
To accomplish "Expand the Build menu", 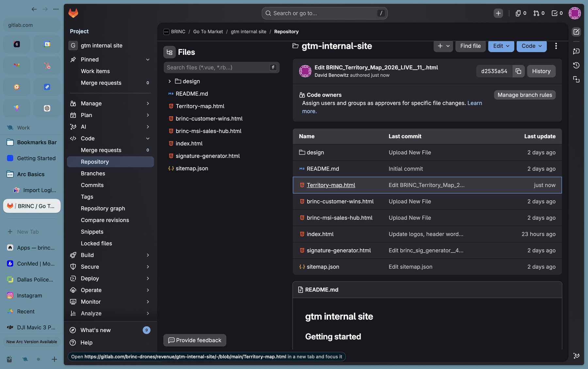I will [110, 255].
